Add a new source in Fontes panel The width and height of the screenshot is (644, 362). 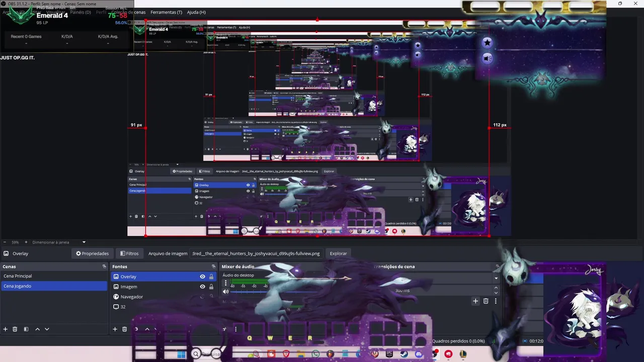tap(115, 329)
